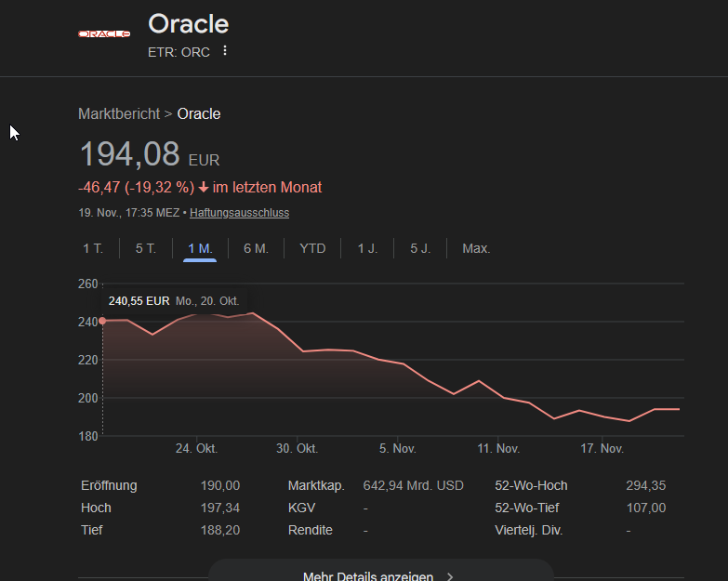
Task: Click the 11. Nov. axis label
Action: click(498, 449)
